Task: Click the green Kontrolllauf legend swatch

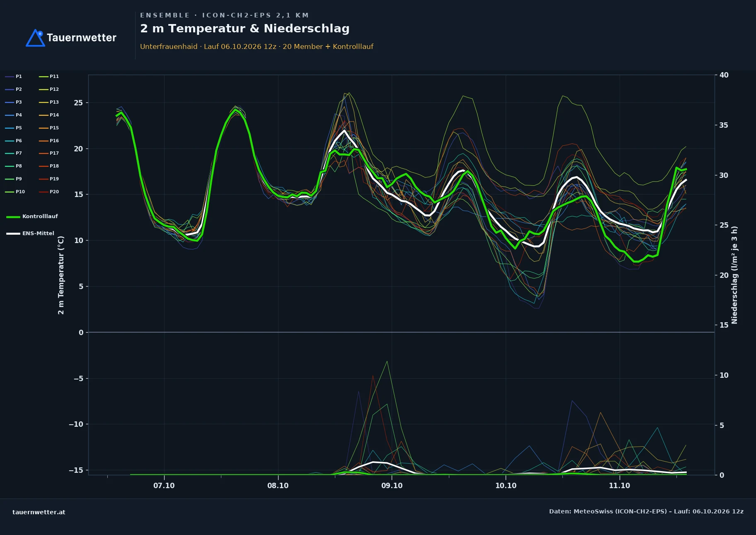Action: click(x=13, y=216)
